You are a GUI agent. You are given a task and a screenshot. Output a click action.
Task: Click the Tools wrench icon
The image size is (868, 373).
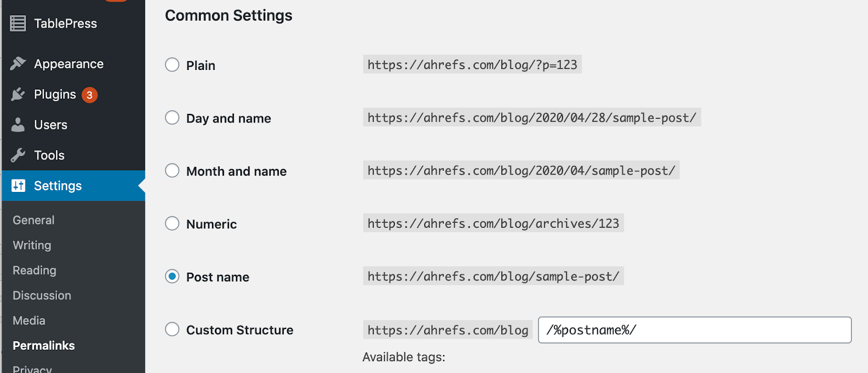pyautogui.click(x=18, y=155)
